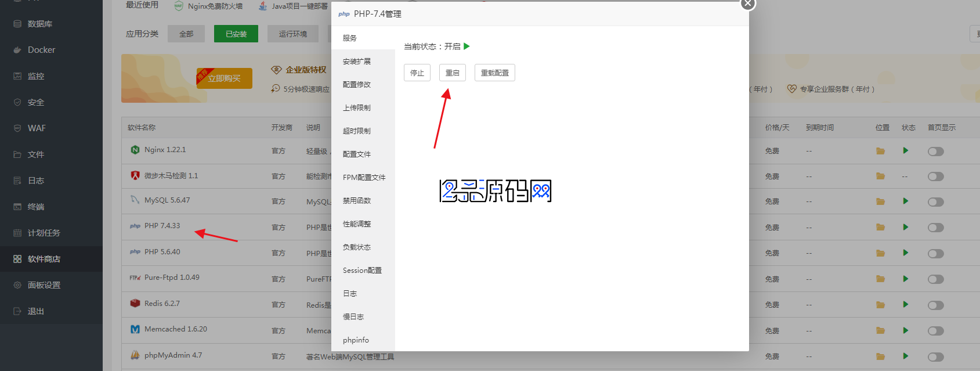Open folder location icon for Memcached 1.6.20
The width and height of the screenshot is (980, 371).
[x=880, y=330]
